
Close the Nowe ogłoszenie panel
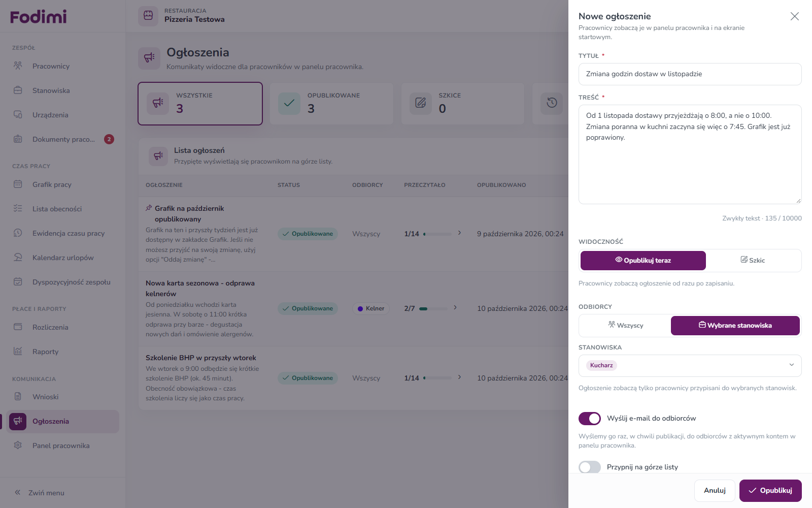tap(795, 16)
